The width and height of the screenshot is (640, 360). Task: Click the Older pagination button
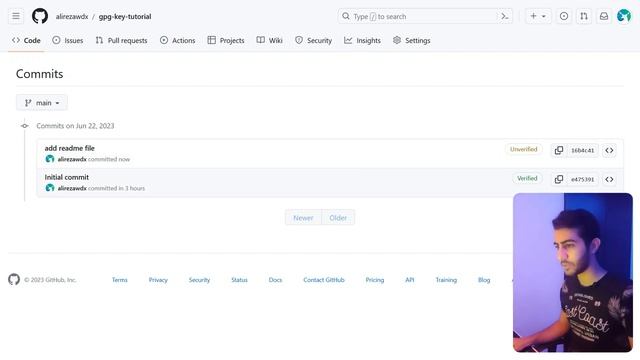pyautogui.click(x=338, y=218)
